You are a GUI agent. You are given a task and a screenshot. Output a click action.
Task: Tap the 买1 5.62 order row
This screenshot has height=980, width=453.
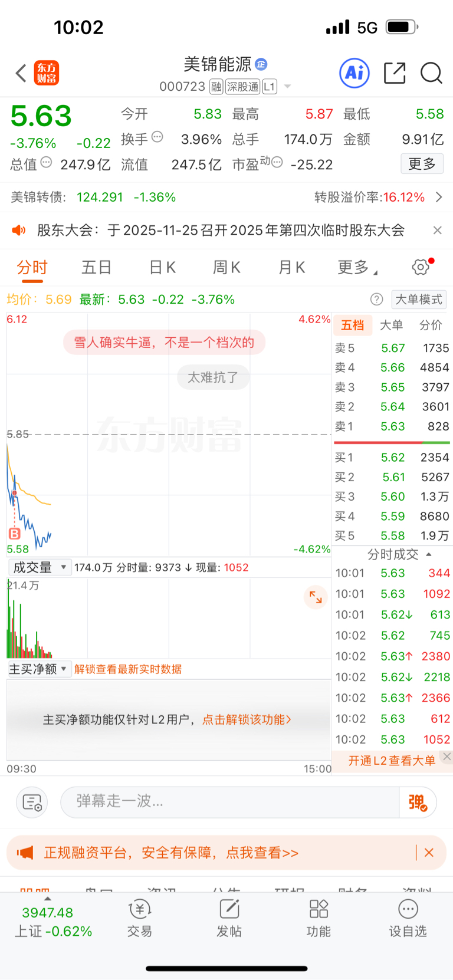coord(392,457)
